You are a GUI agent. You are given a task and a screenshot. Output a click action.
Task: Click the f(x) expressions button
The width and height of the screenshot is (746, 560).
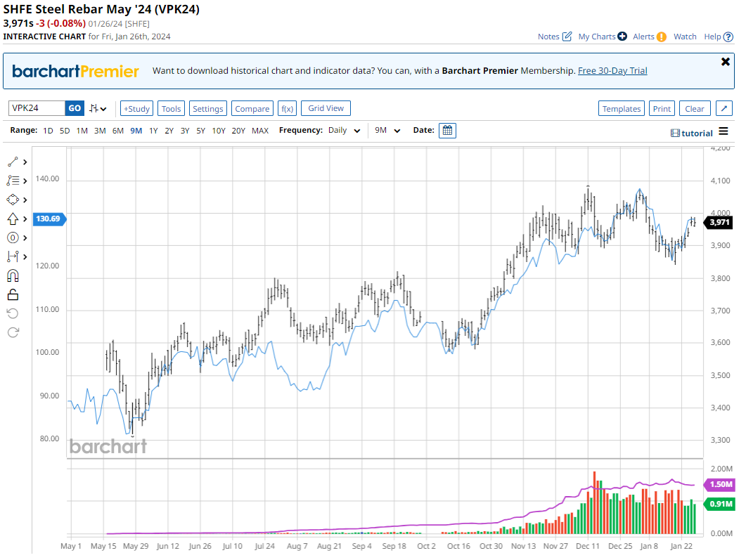click(287, 108)
